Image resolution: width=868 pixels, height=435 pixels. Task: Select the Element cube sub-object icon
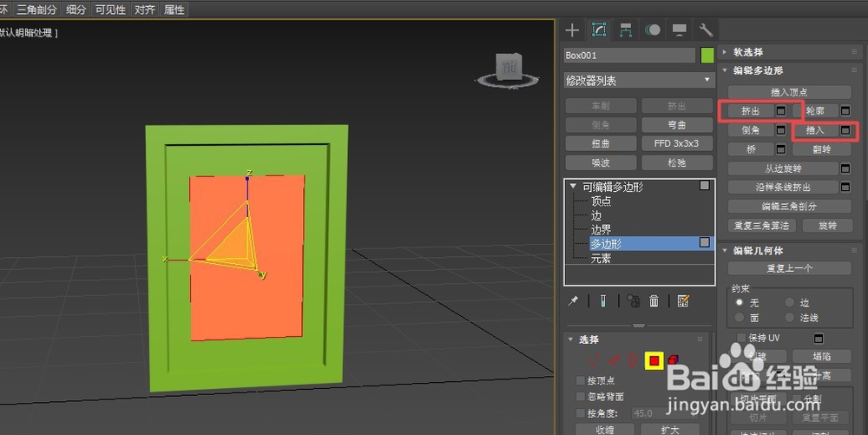coord(674,360)
